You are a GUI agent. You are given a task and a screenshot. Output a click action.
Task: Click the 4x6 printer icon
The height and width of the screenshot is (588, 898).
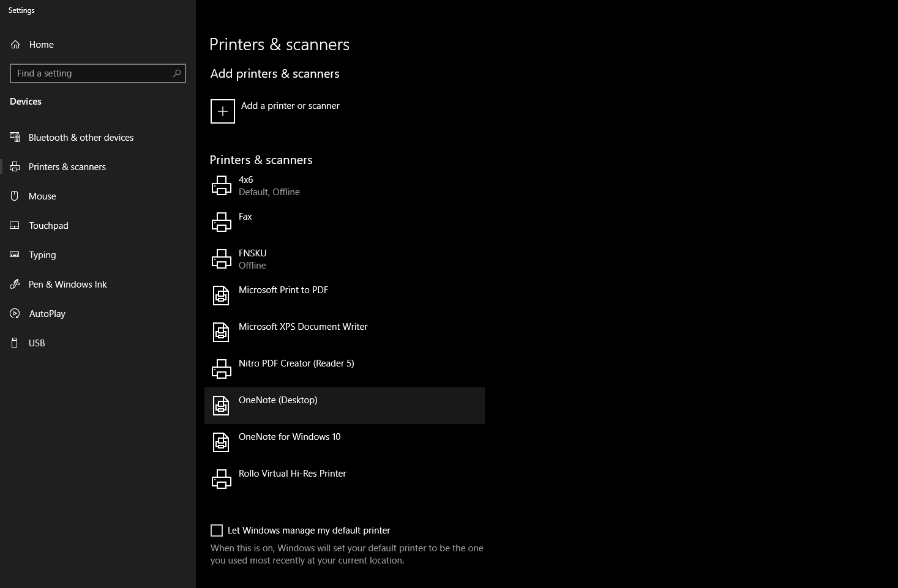(x=222, y=185)
